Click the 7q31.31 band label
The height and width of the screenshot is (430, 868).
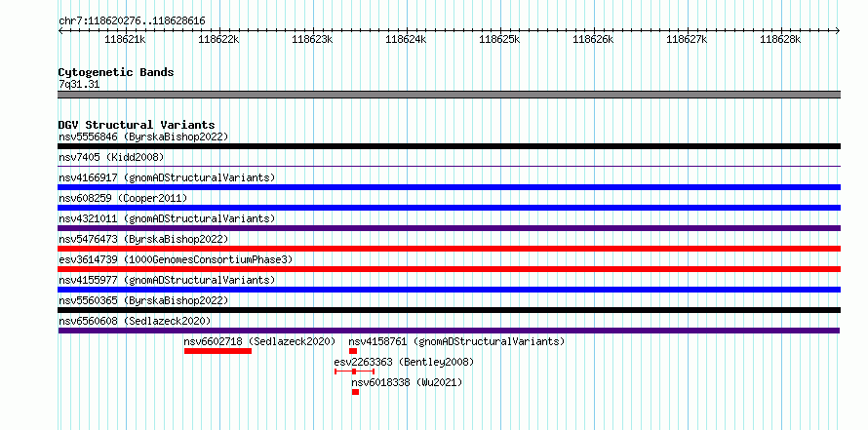(79, 84)
